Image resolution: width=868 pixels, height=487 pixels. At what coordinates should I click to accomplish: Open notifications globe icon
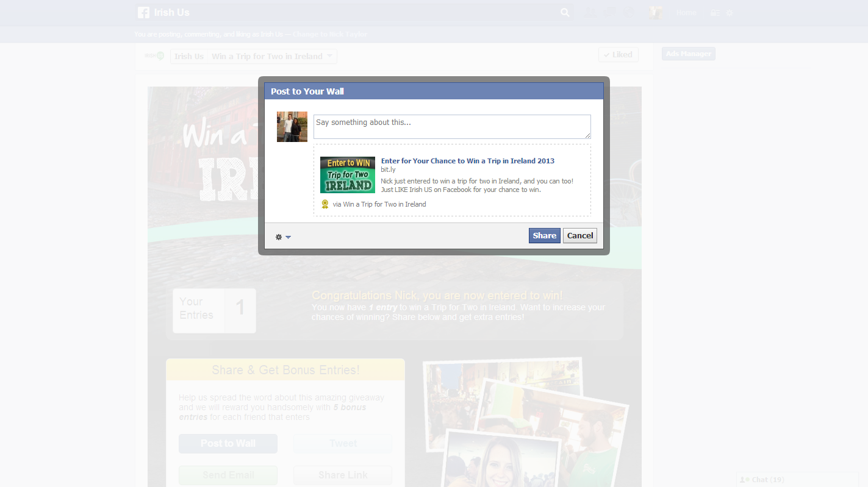coord(629,12)
